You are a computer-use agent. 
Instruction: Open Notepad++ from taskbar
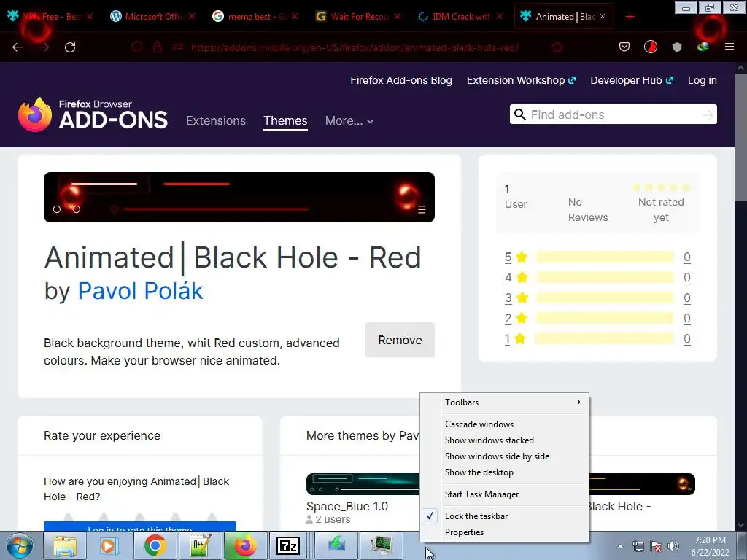(x=200, y=545)
